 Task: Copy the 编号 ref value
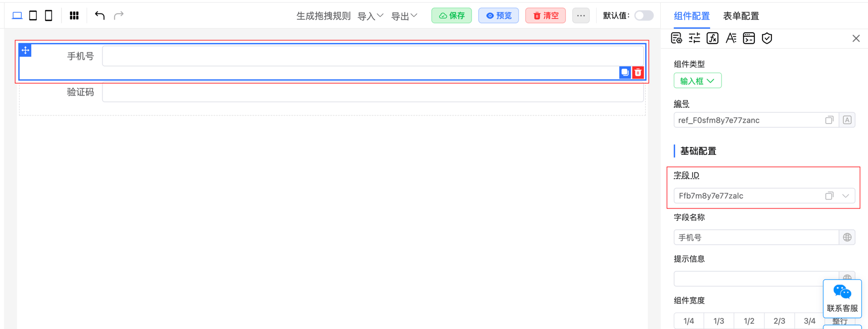pos(829,120)
